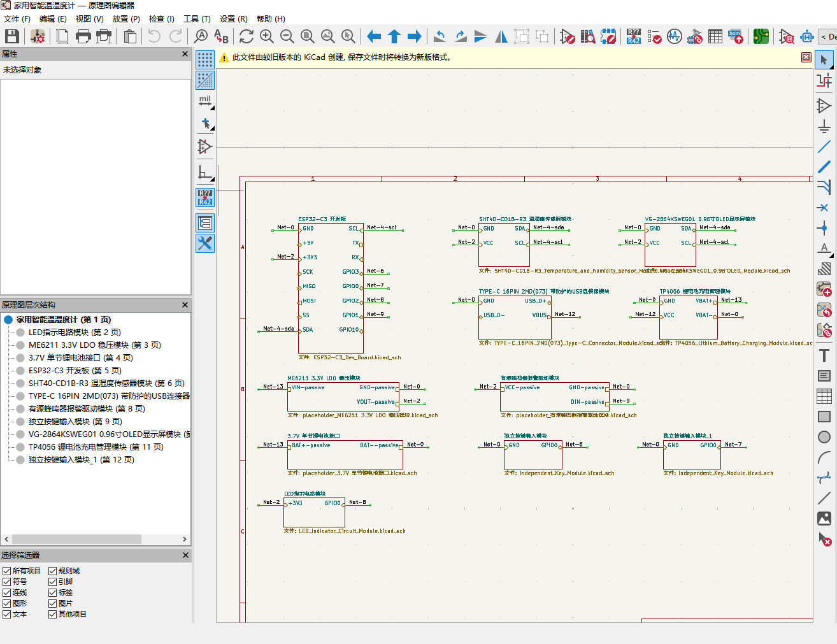
Task: Select the draw wire tool
Action: click(824, 147)
